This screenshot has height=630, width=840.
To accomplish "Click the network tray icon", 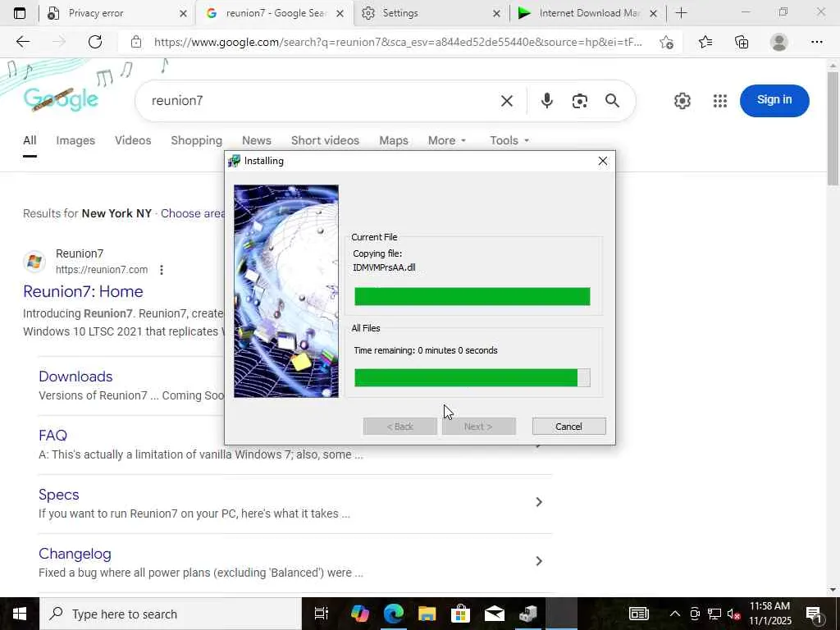I will click(x=714, y=614).
